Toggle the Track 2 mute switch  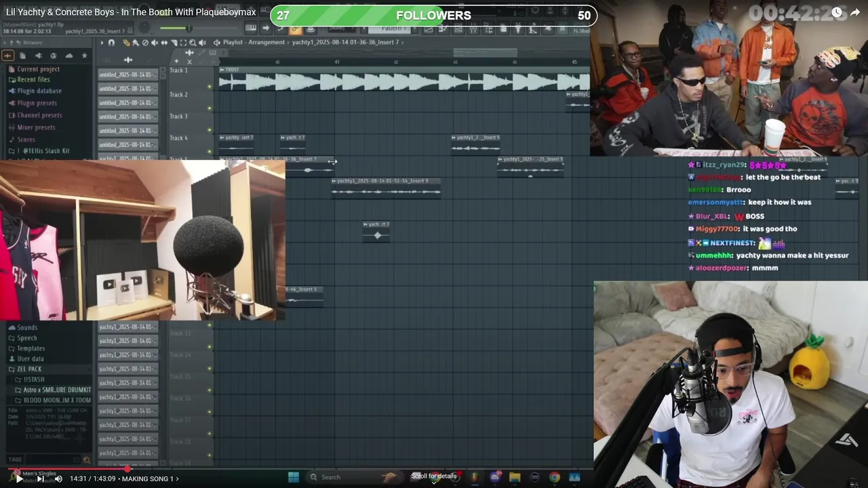[210, 108]
